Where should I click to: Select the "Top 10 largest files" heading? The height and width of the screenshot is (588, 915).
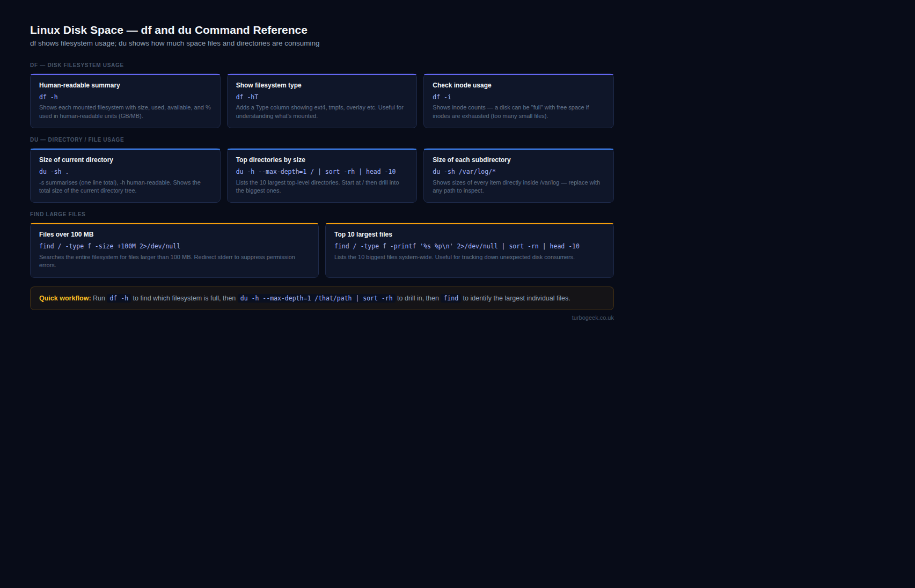click(x=363, y=234)
